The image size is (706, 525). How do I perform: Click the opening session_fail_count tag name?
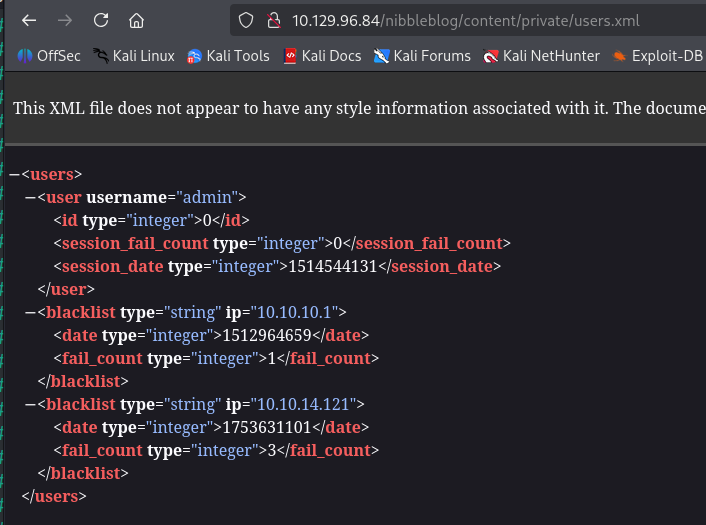(135, 244)
